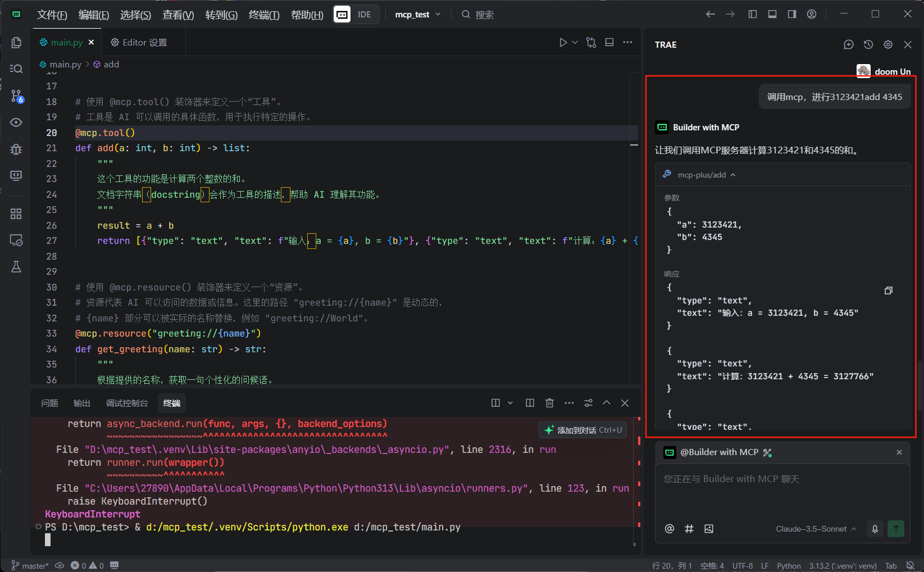Image resolution: width=924 pixels, height=572 pixels.
Task: Open the Extensions view icon
Action: [x=16, y=214]
